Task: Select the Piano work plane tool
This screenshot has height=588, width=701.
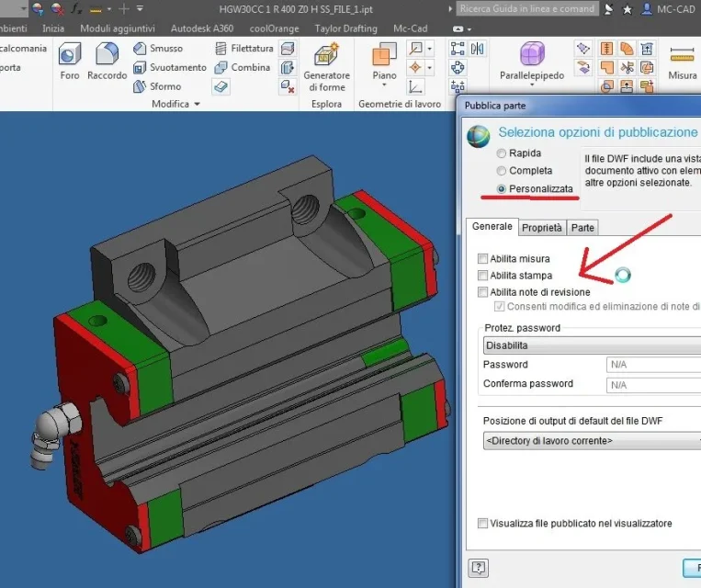Action: click(384, 62)
